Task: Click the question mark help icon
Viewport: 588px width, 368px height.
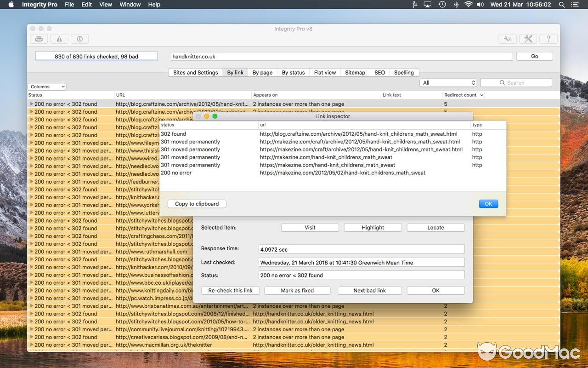Action: 548,39
